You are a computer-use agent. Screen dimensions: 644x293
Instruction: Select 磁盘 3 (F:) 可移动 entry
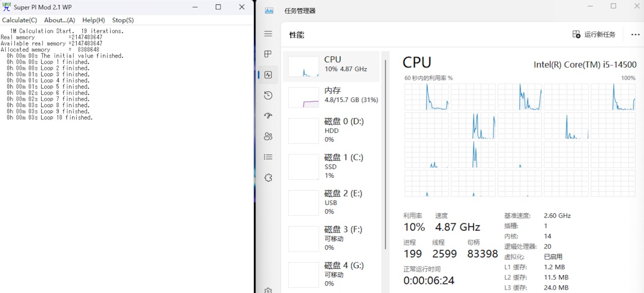(x=331, y=239)
